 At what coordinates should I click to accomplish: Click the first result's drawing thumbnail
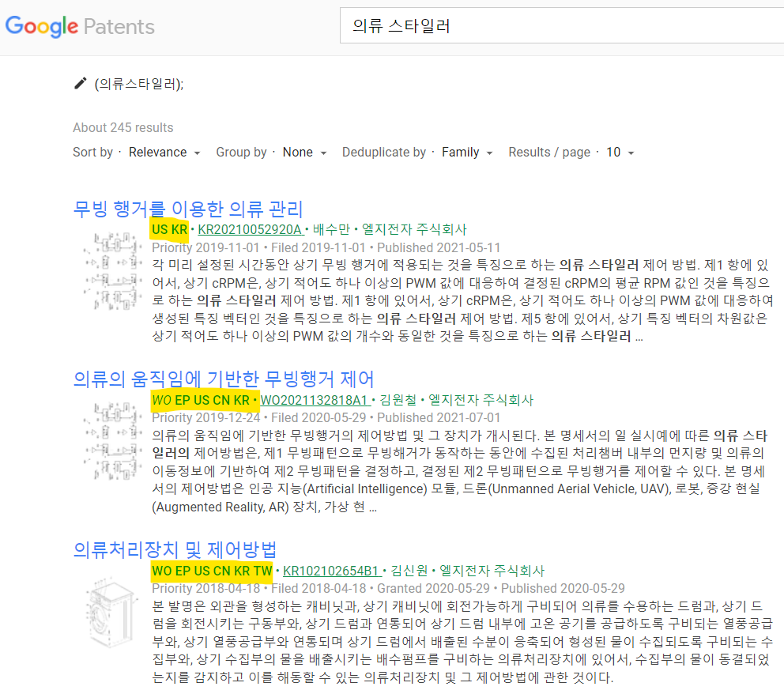point(114,270)
